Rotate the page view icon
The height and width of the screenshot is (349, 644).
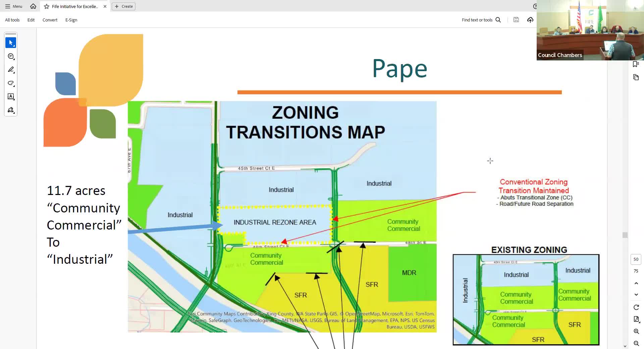tap(636, 307)
